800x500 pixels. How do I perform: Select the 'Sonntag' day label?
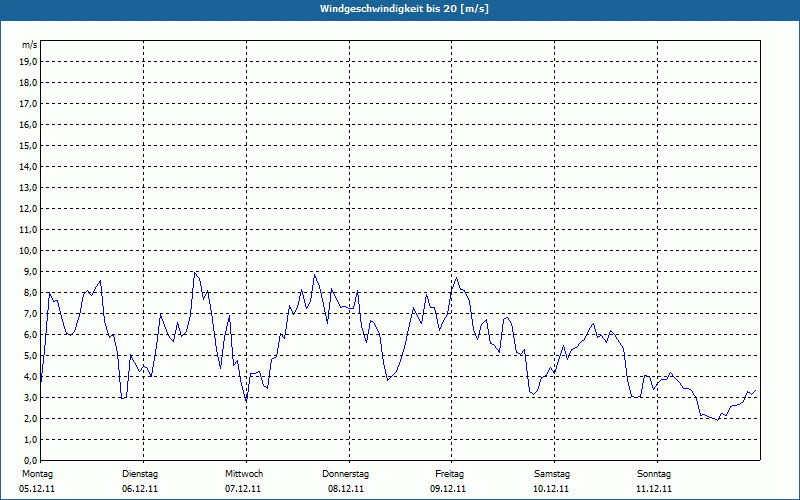click(654, 474)
